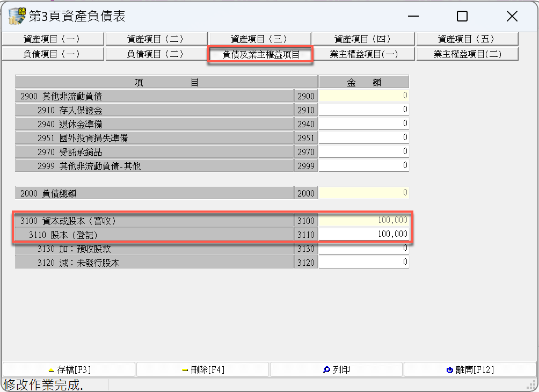This screenshot has height=392, width=539.
Task: Click the 刪除[F4] delete button
Action: tap(202, 369)
